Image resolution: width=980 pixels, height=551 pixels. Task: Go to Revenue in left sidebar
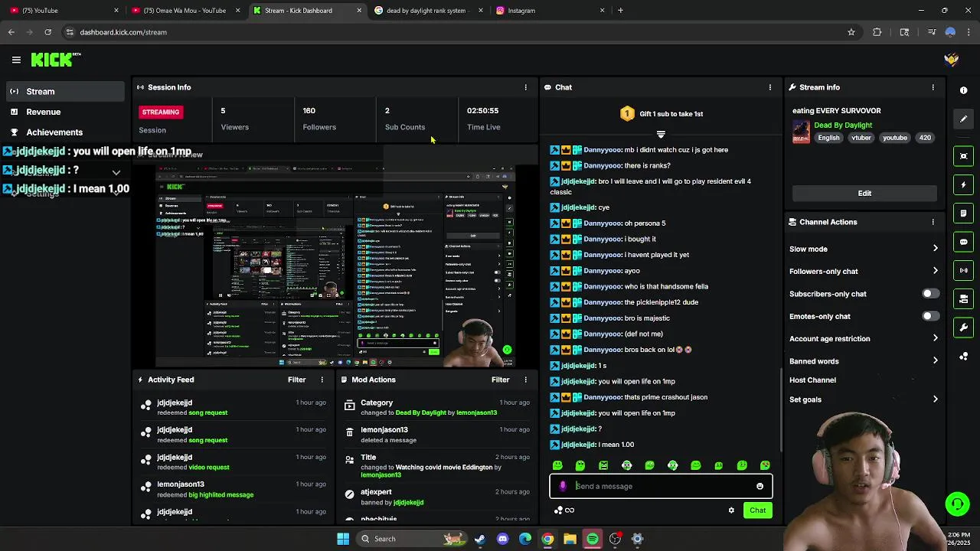point(64,112)
